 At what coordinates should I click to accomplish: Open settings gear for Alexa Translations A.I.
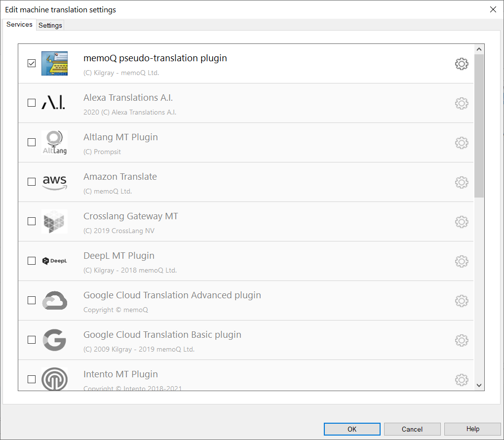462,103
